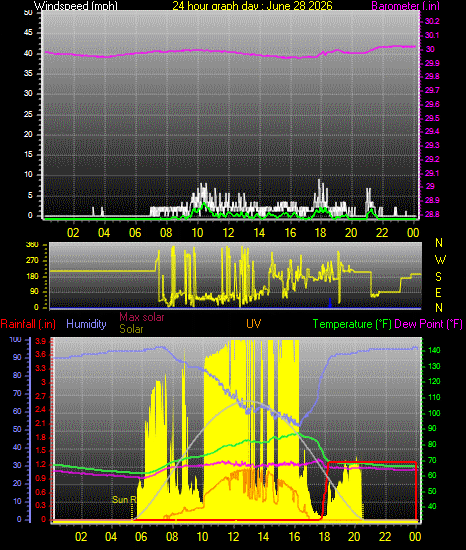Click the '28.8' barometer axis value
This screenshot has height=550, width=466.
[x=432, y=214]
